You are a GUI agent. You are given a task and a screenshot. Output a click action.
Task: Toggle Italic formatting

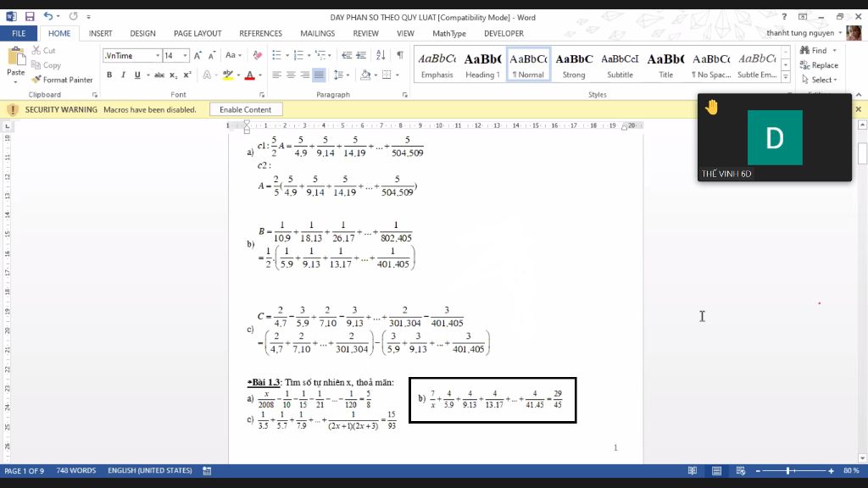coord(123,75)
